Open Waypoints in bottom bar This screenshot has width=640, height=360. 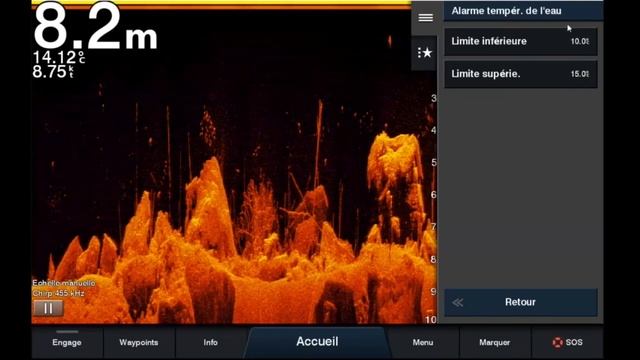(139, 342)
